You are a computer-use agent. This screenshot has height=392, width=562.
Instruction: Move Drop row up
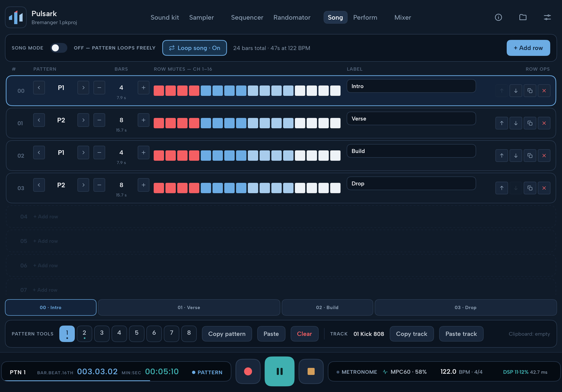click(x=502, y=188)
